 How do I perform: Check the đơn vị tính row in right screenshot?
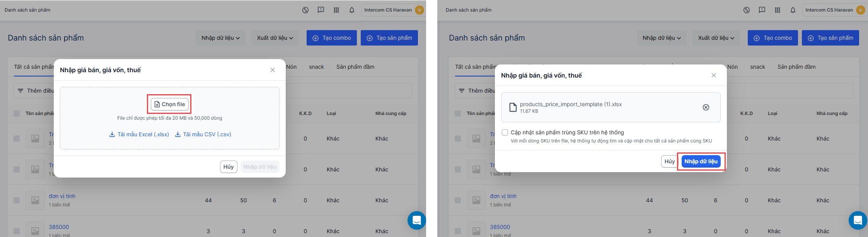click(458, 200)
